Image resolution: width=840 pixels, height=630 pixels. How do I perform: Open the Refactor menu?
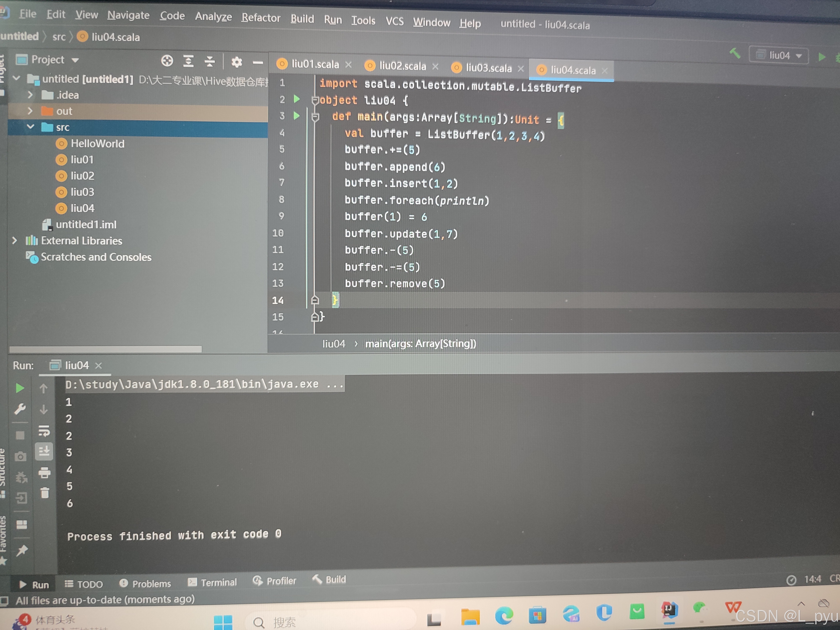[261, 18]
